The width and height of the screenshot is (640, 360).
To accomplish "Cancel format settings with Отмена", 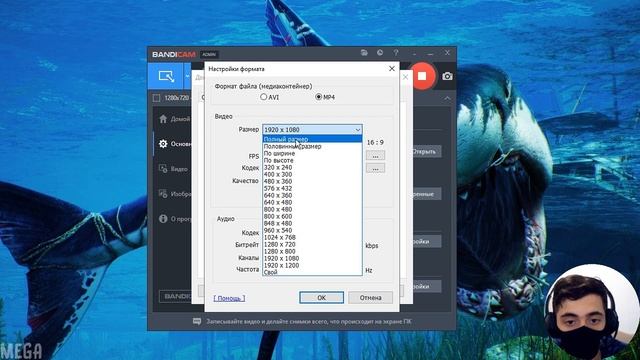I will [x=370, y=298].
